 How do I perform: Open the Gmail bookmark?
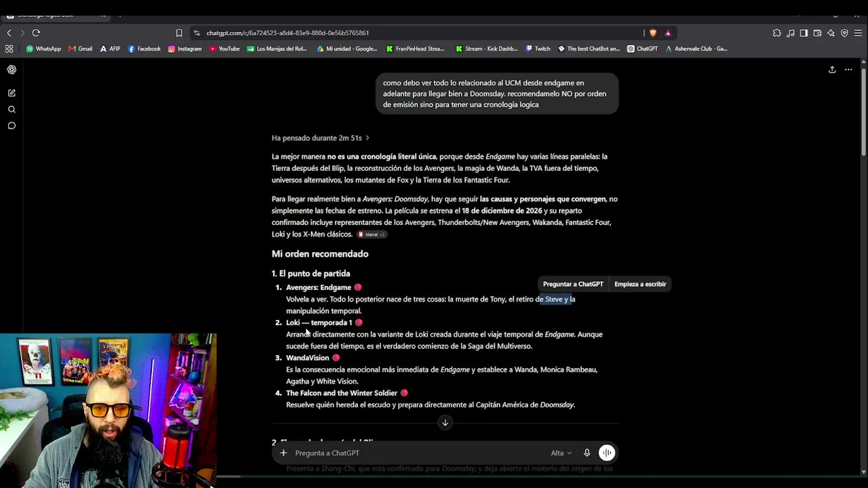[x=80, y=49]
